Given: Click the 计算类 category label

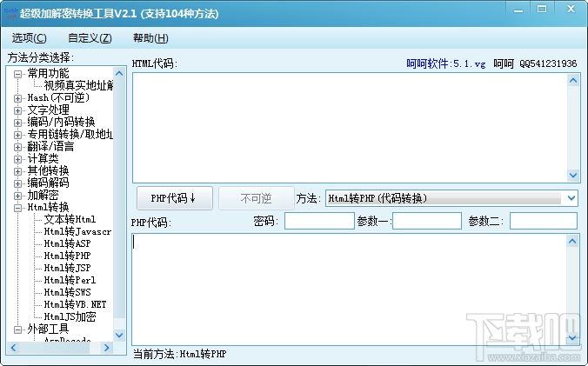Looking at the screenshot, I should 43,159.
